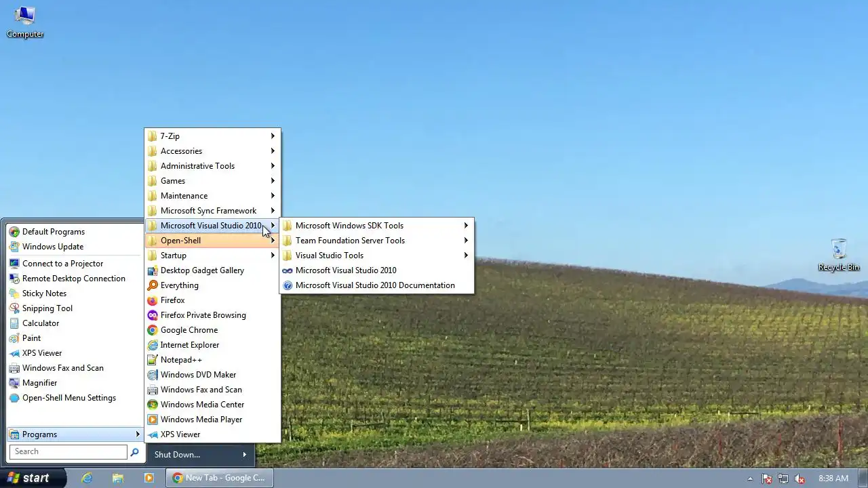Open XPS Viewer in start menu left column
The image size is (868, 488).
[x=74, y=353]
